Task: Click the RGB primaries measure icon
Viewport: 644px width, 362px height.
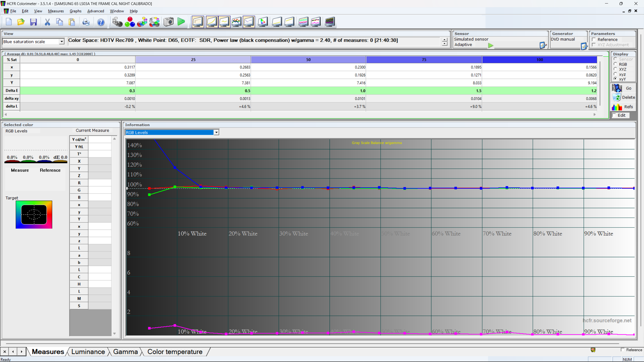Action: coord(130,22)
